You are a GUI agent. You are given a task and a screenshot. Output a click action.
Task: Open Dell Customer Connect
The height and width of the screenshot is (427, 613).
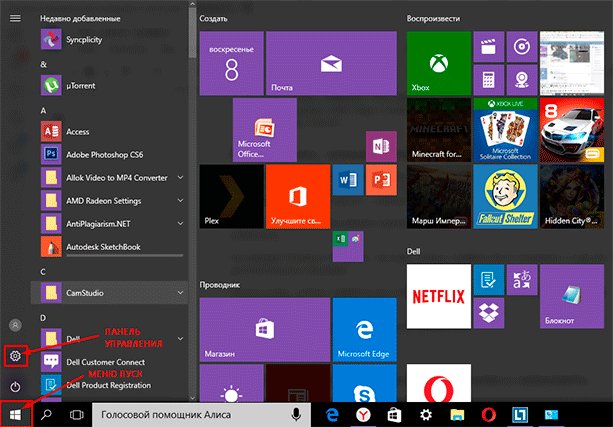click(x=109, y=362)
